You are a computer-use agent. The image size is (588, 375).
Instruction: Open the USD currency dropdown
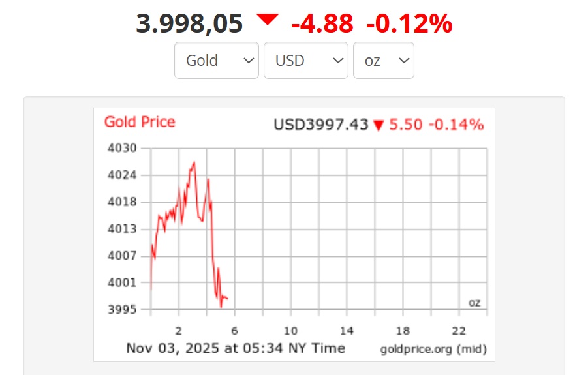[305, 61]
